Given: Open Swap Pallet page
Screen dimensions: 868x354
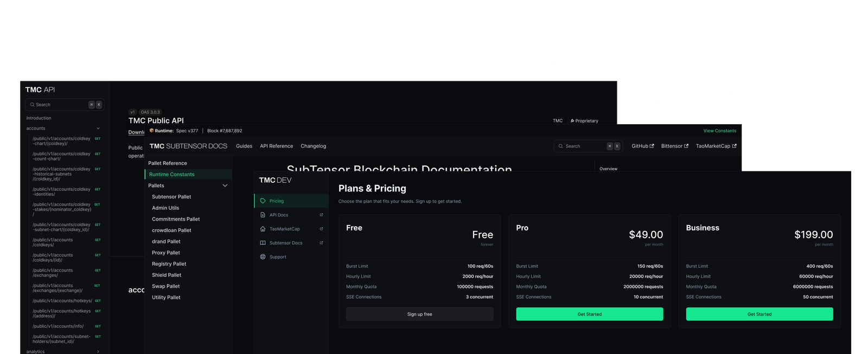Looking at the screenshot, I should point(166,286).
